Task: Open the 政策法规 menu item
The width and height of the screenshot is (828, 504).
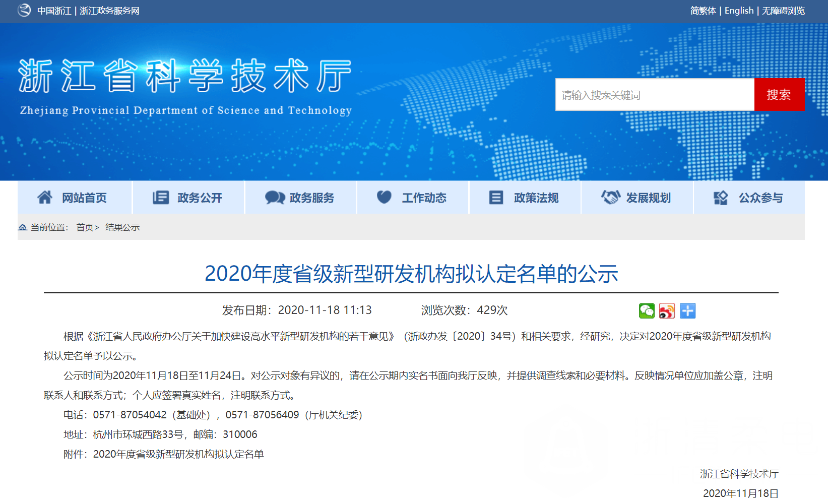Action: (536, 198)
